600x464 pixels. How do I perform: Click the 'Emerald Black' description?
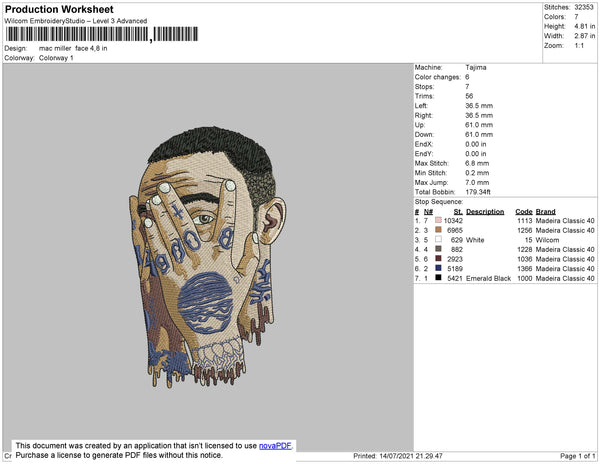tap(489, 278)
